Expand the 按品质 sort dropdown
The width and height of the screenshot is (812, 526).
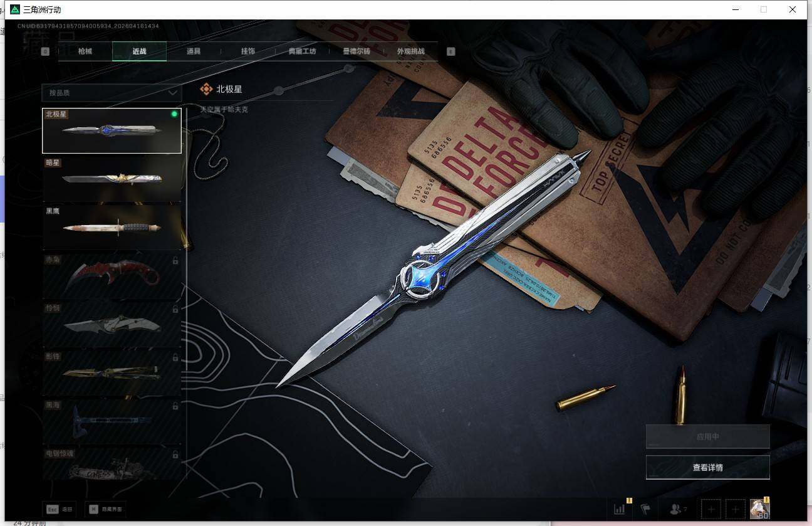tap(112, 92)
